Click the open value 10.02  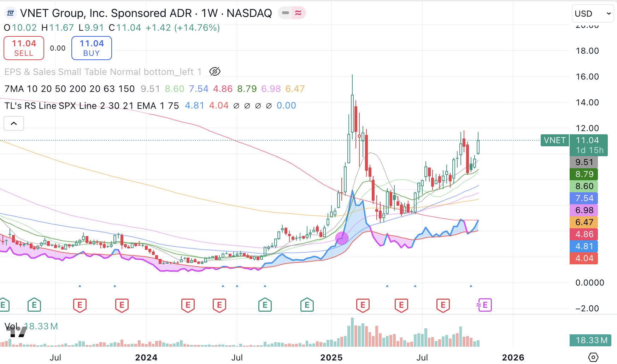coord(24,28)
